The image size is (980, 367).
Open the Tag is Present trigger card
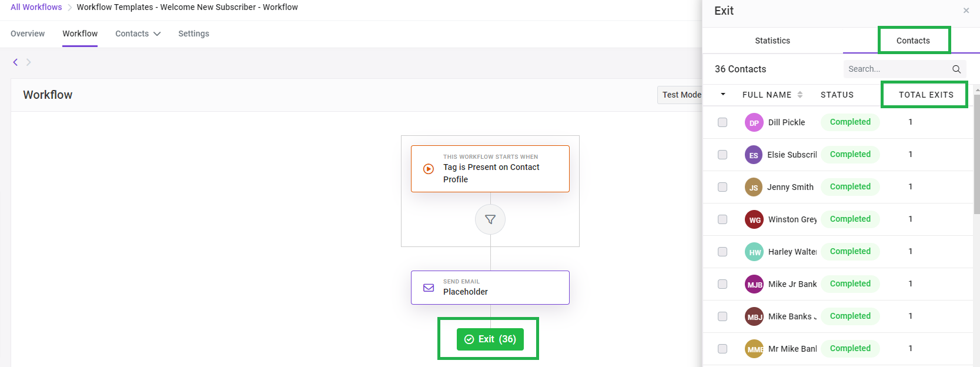(x=490, y=169)
